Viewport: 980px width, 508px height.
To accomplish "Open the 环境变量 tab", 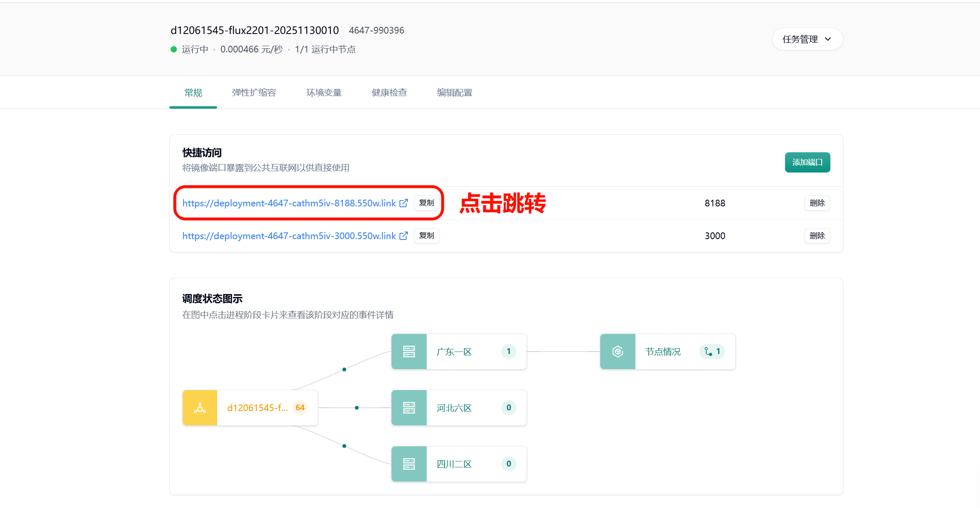I will [324, 93].
